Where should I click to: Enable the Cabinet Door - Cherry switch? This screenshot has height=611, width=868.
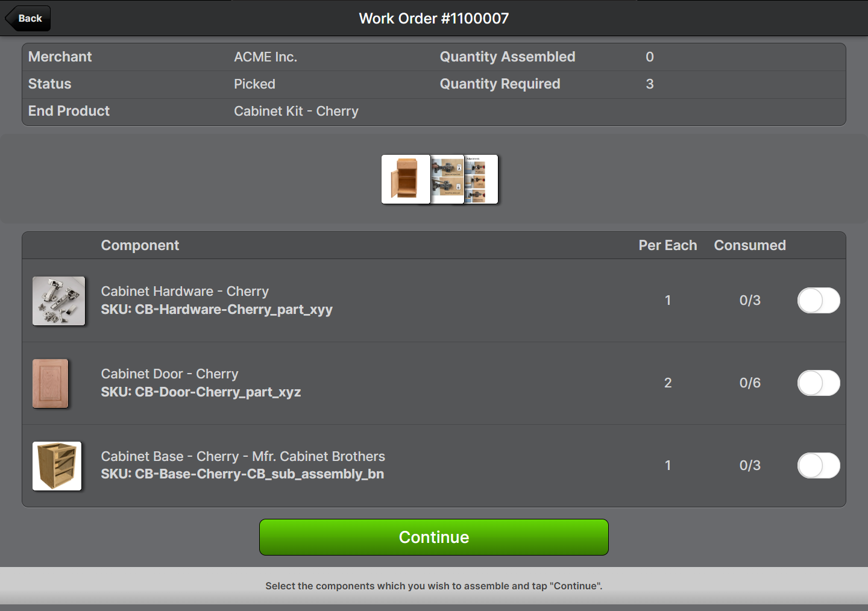click(819, 383)
